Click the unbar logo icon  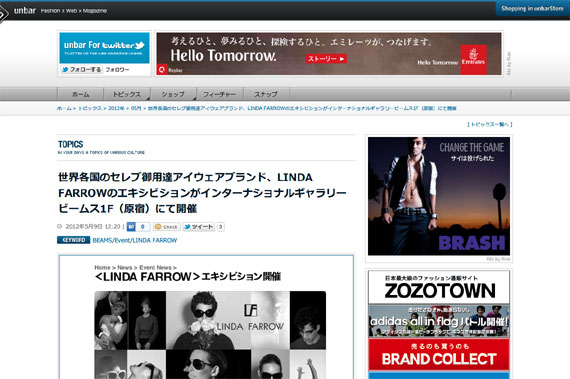click(4, 13)
